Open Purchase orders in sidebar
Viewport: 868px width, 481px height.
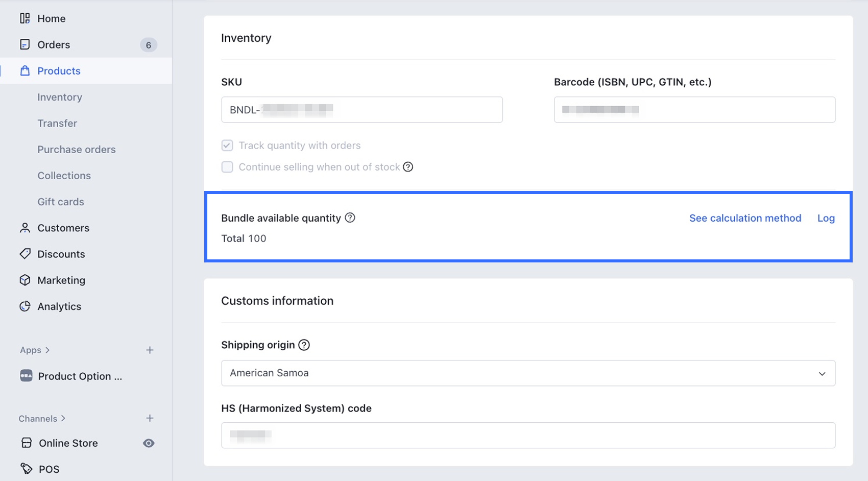tap(77, 150)
